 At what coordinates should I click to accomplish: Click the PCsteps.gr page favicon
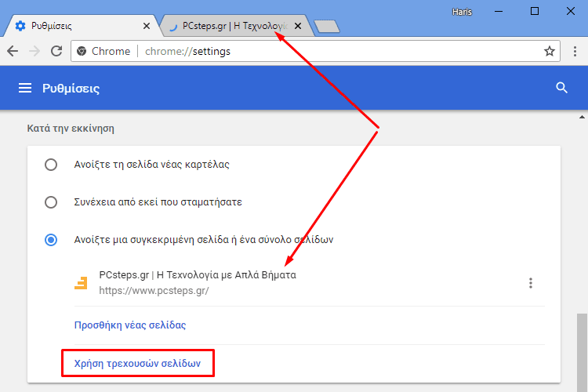[81, 283]
